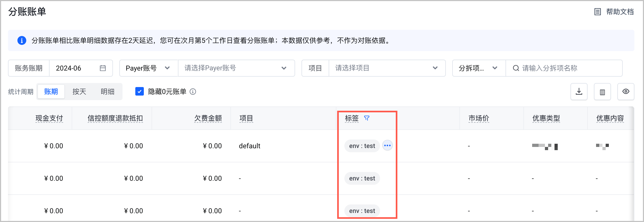Open the column settings icon button
The width and height of the screenshot is (644, 222).
pos(602,92)
